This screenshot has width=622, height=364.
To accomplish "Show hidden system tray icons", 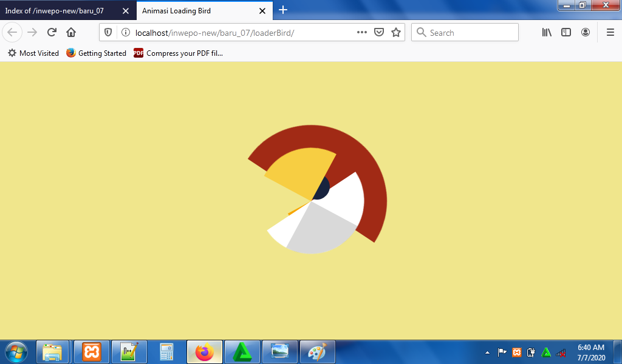I will point(488,352).
